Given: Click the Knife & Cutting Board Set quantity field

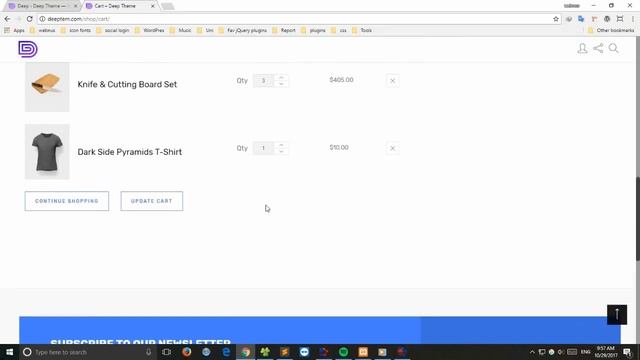Looking at the screenshot, I should click(263, 80).
